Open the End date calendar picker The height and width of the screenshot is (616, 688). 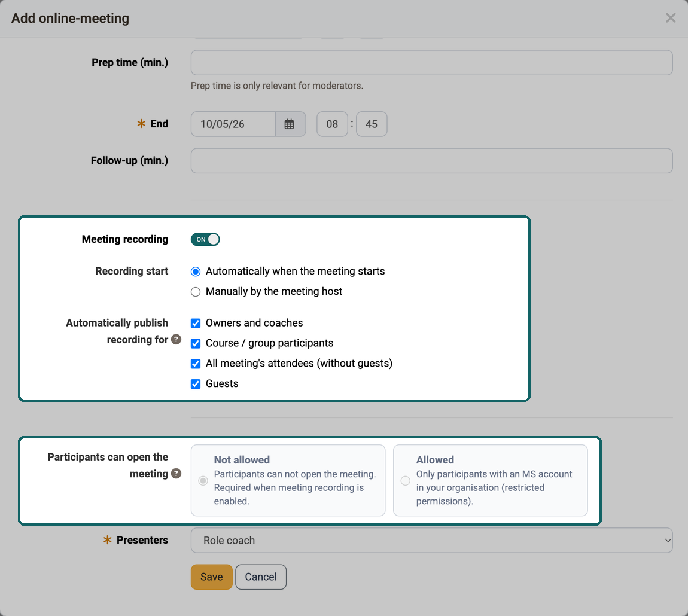click(x=290, y=124)
